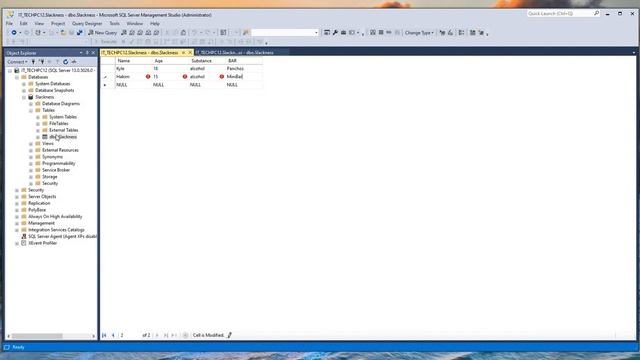Click the Add Group By toolbar icon
The width and height of the screenshot is (640, 360).
pos(461,33)
